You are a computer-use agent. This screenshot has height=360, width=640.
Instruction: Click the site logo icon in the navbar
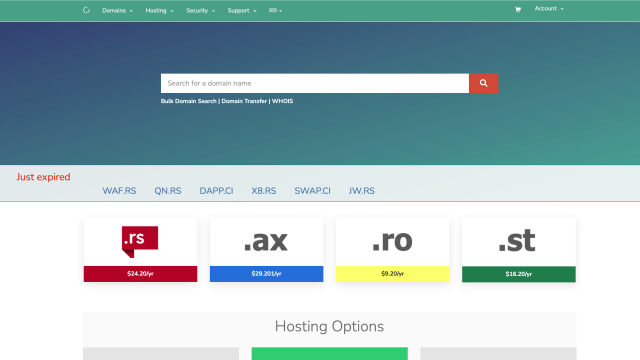pyautogui.click(x=86, y=10)
